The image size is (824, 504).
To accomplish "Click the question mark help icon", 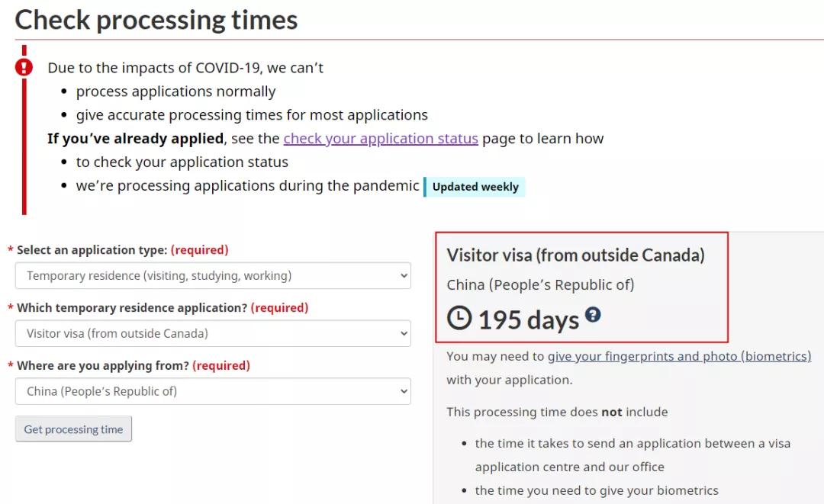I will [593, 314].
